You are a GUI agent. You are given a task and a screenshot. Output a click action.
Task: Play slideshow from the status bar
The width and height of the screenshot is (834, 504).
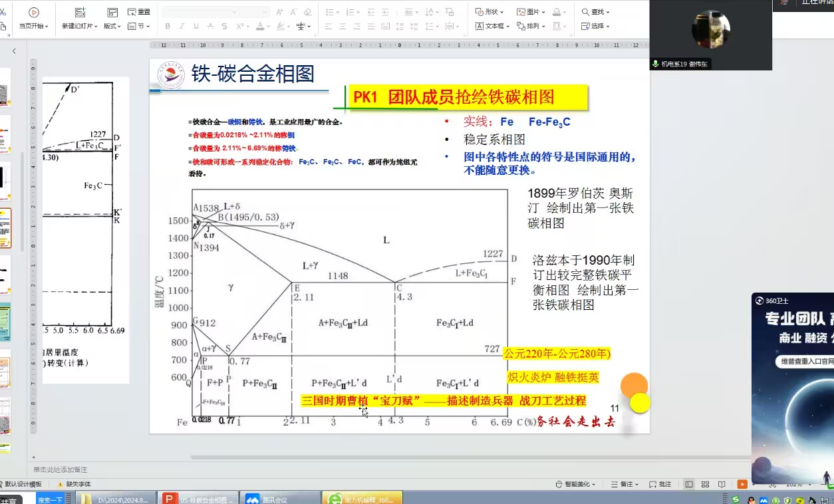(x=742, y=484)
